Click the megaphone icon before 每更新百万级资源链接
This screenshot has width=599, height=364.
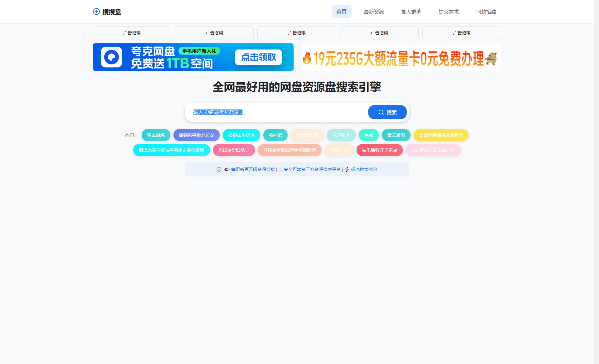[x=226, y=169]
